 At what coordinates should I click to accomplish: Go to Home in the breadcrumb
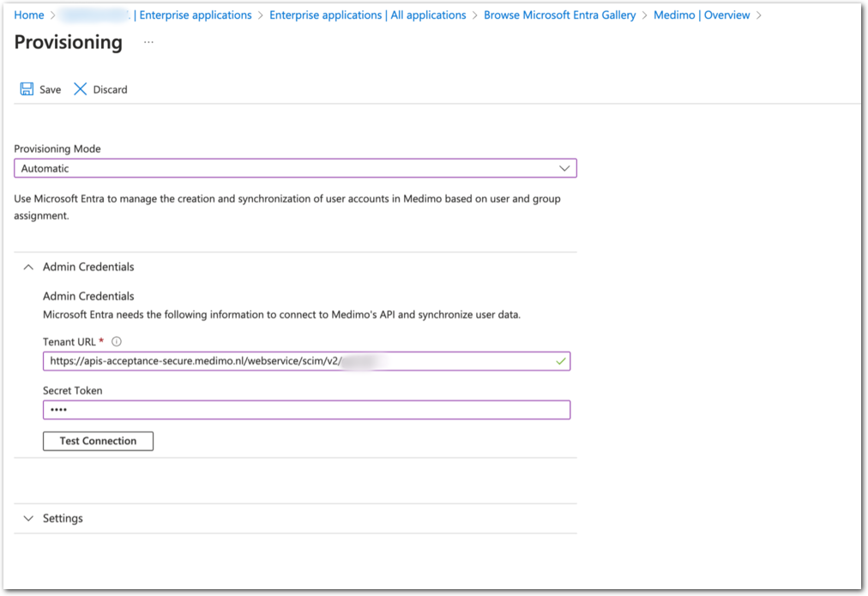(x=29, y=15)
